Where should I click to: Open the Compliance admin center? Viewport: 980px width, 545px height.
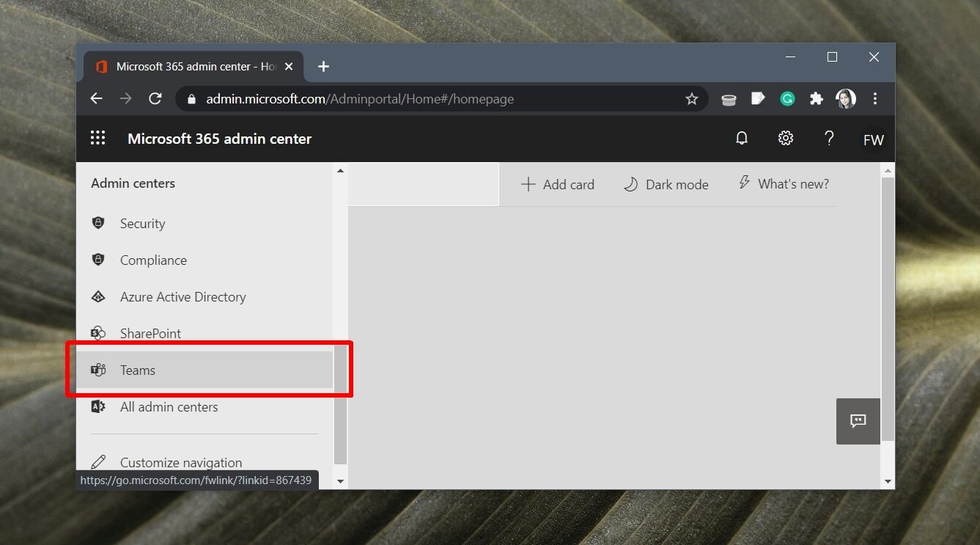(x=153, y=260)
